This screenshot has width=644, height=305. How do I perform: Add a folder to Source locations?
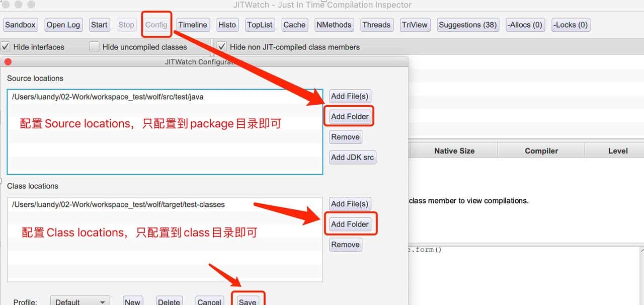349,116
